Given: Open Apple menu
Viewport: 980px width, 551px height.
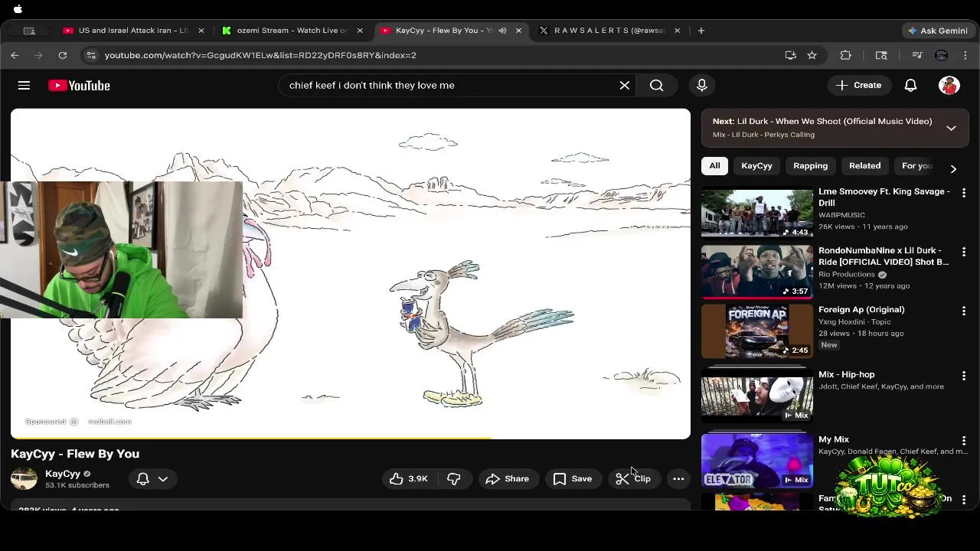Looking at the screenshot, I should (18, 9).
